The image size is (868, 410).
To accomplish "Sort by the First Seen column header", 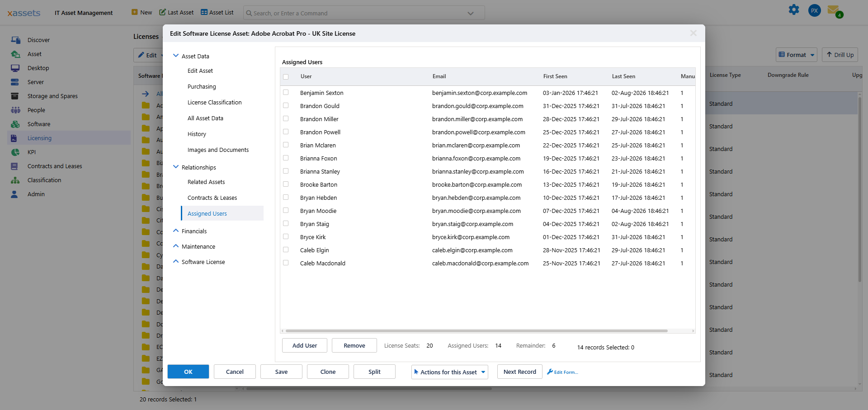I will pyautogui.click(x=555, y=76).
